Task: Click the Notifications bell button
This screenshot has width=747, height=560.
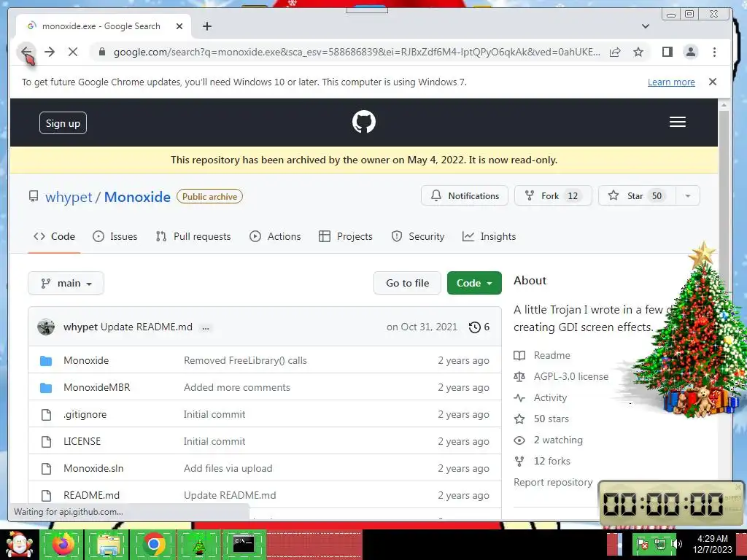Action: 465,195
